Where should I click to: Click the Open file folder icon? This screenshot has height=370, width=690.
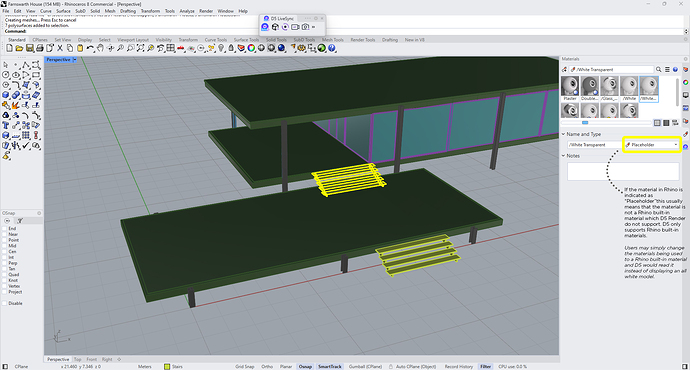[19, 48]
